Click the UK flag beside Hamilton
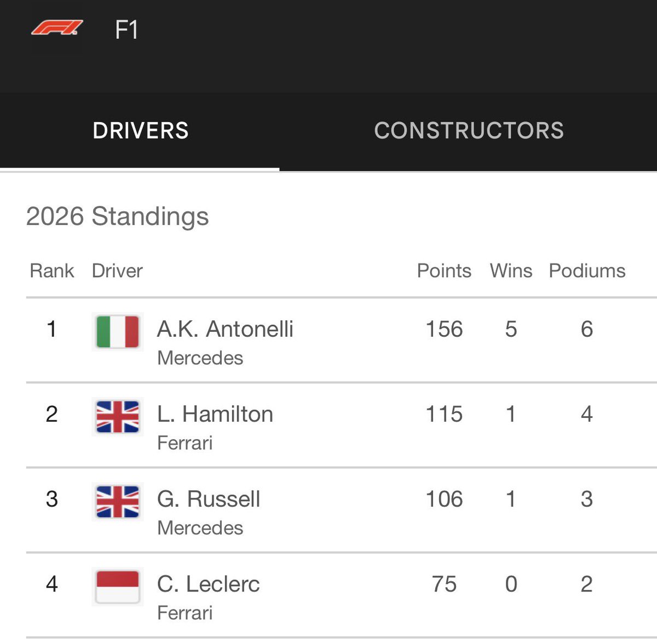Viewport: 657px width, 644px height. [x=117, y=417]
